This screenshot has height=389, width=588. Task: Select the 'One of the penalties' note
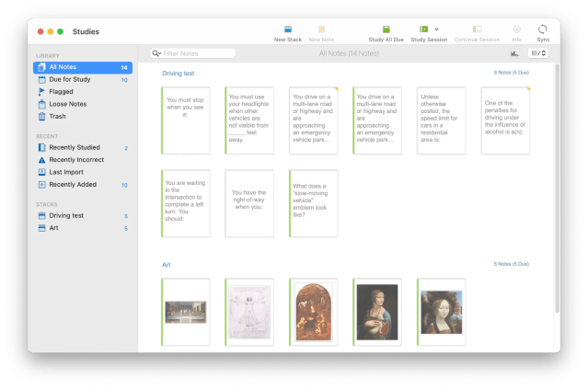coord(505,120)
